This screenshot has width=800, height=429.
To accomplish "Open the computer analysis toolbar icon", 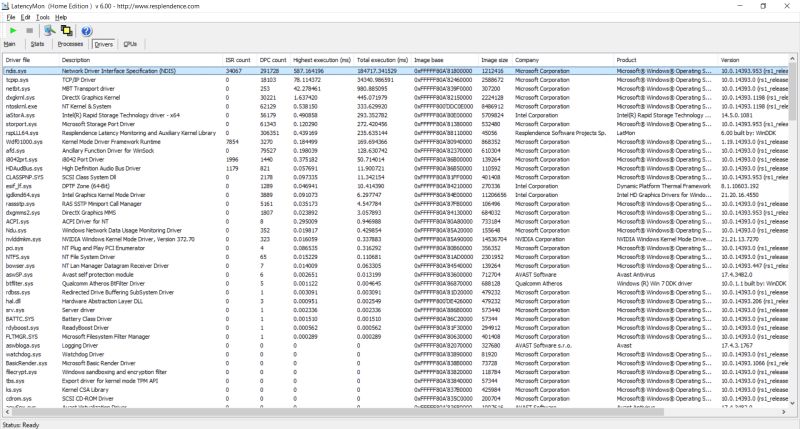I will click(x=49, y=31).
